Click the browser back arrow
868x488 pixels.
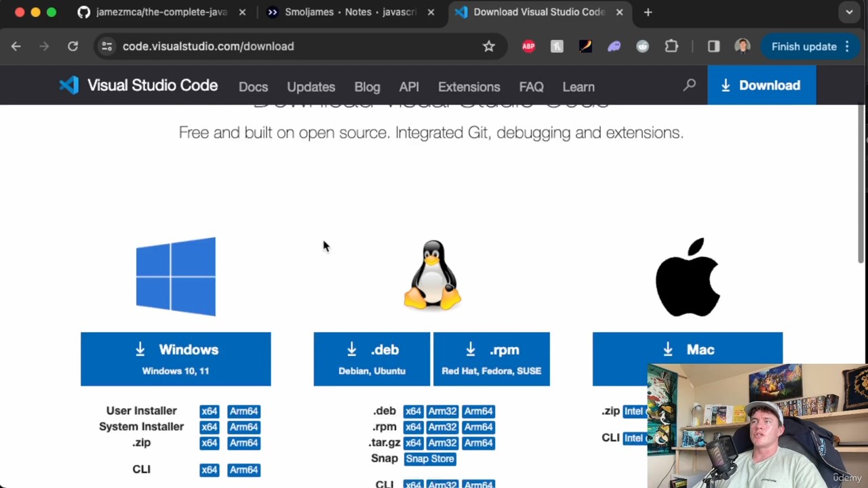[16, 46]
